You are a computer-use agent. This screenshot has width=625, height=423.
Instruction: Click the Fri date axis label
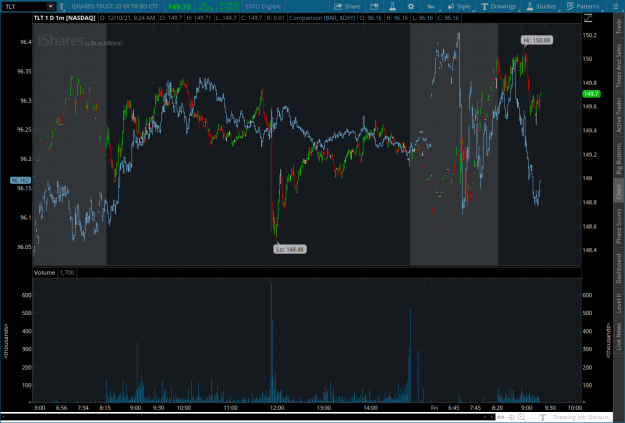click(x=434, y=408)
